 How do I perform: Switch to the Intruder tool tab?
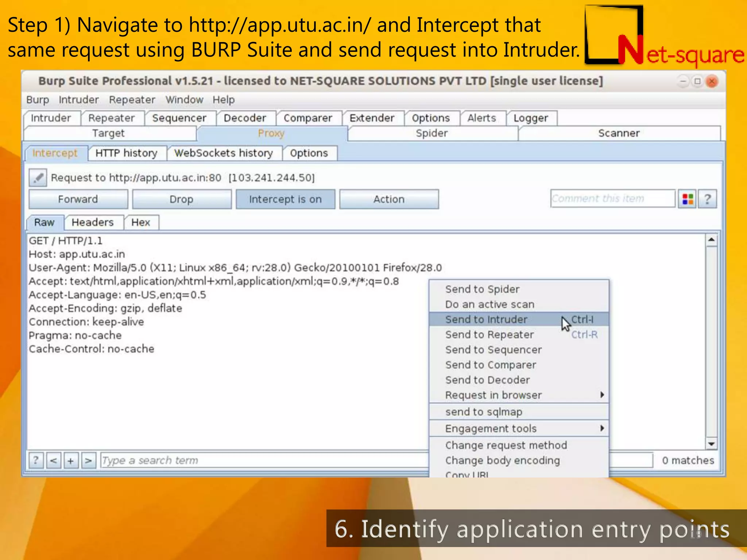pyautogui.click(x=51, y=118)
